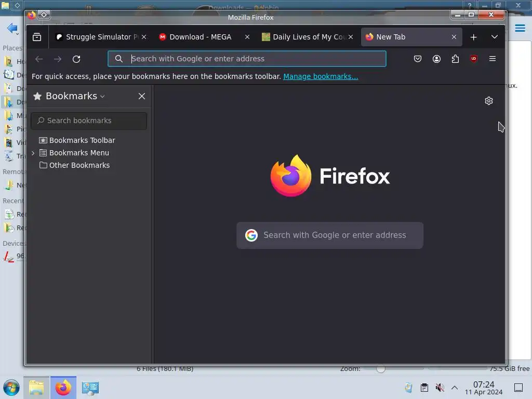Close the Struggle Simulator tab
The height and width of the screenshot is (399, 532).
pyautogui.click(x=144, y=37)
